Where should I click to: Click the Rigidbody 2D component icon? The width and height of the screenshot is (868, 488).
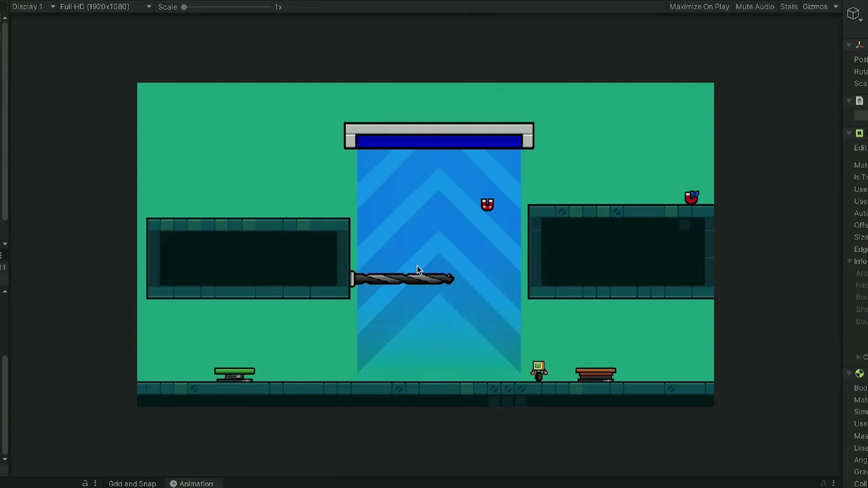(860, 374)
